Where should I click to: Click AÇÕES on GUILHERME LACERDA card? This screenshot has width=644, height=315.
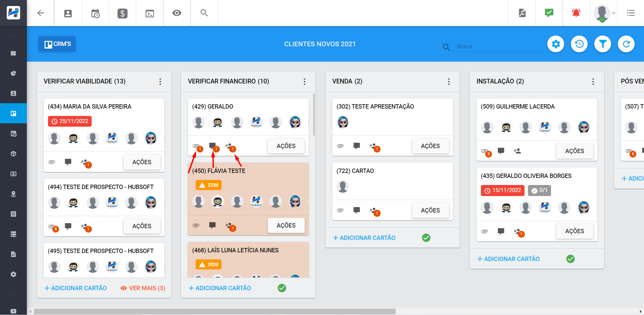(575, 151)
